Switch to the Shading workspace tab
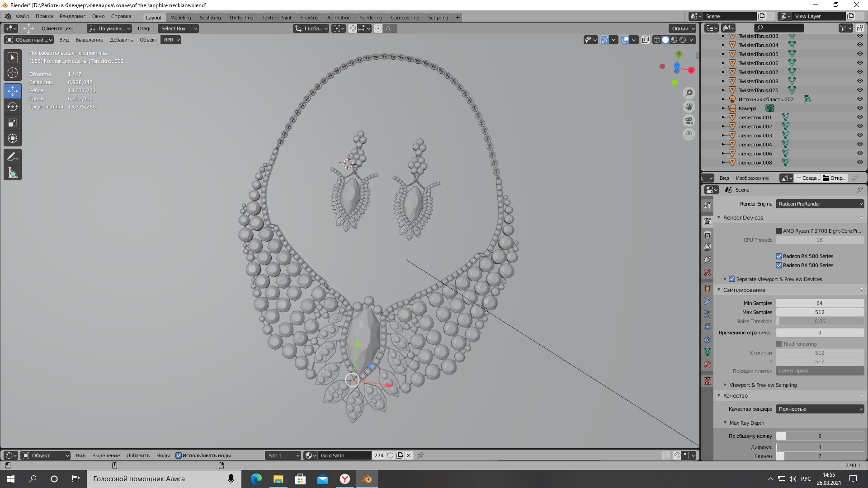 point(309,17)
